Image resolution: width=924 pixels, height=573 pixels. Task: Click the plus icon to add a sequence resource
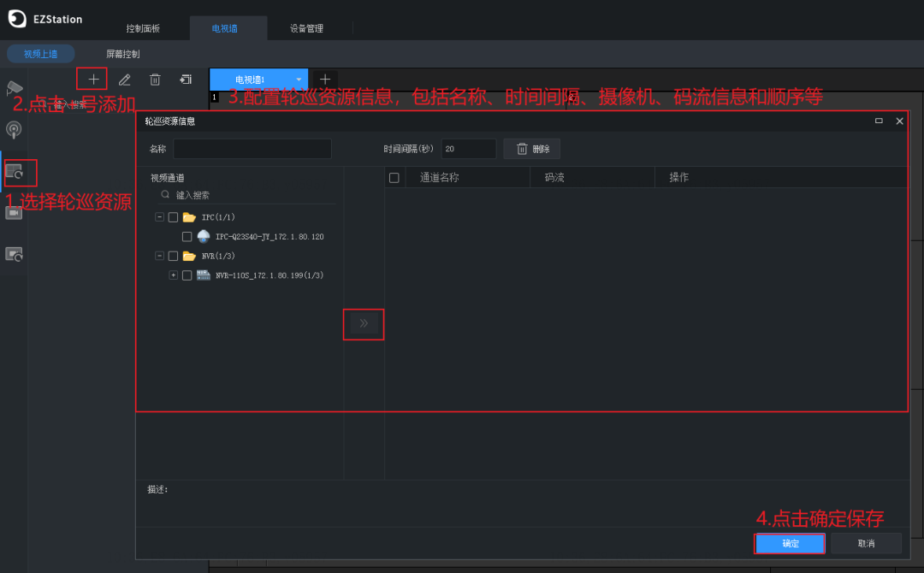tap(92, 79)
